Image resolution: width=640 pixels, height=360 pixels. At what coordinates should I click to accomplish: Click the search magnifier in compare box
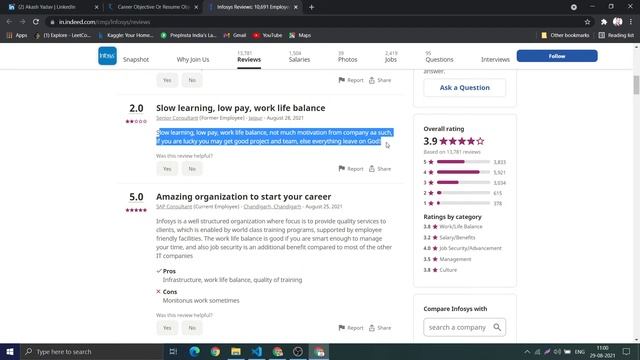point(497,327)
